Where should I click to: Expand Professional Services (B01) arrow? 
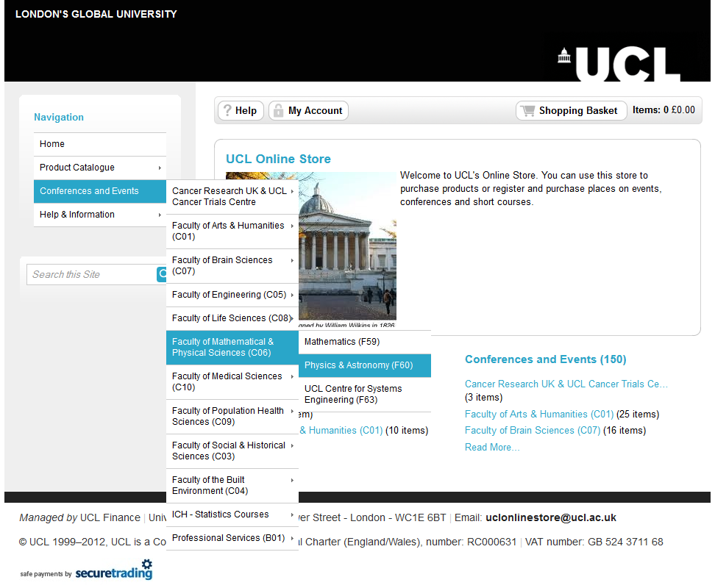(x=292, y=538)
